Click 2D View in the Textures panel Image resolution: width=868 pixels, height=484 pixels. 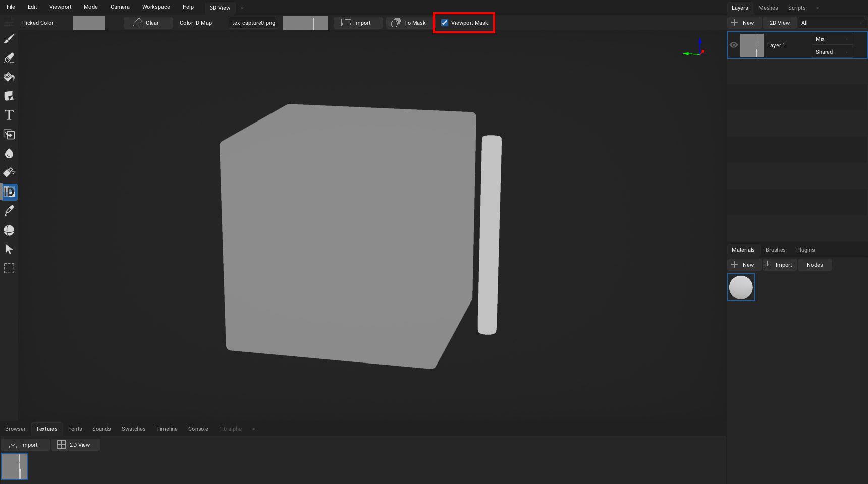[x=76, y=445]
